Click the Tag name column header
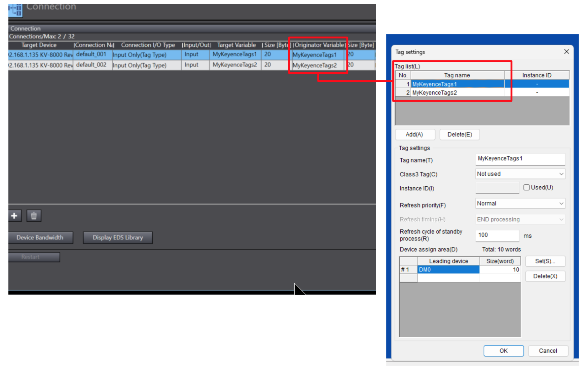 point(457,75)
